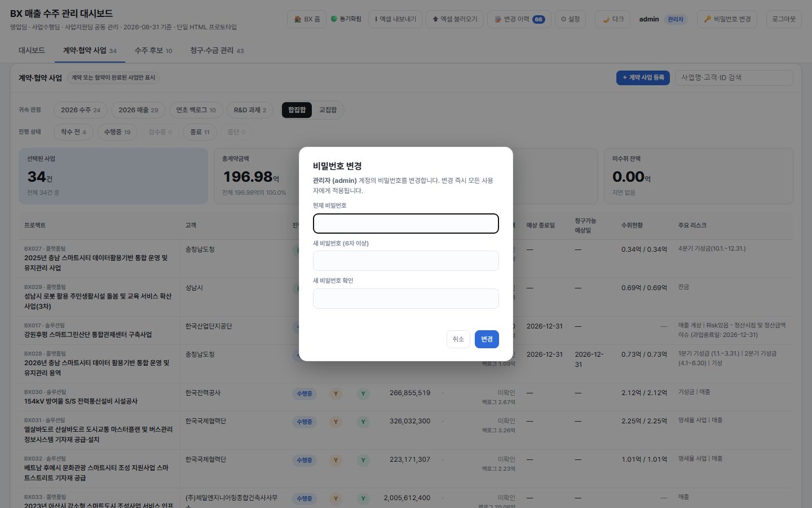Click the + 계약 사업 등록 button

643,77
